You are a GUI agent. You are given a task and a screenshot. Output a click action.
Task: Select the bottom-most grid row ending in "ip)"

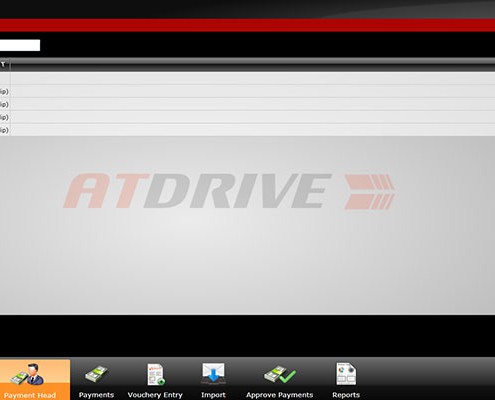[247, 130]
